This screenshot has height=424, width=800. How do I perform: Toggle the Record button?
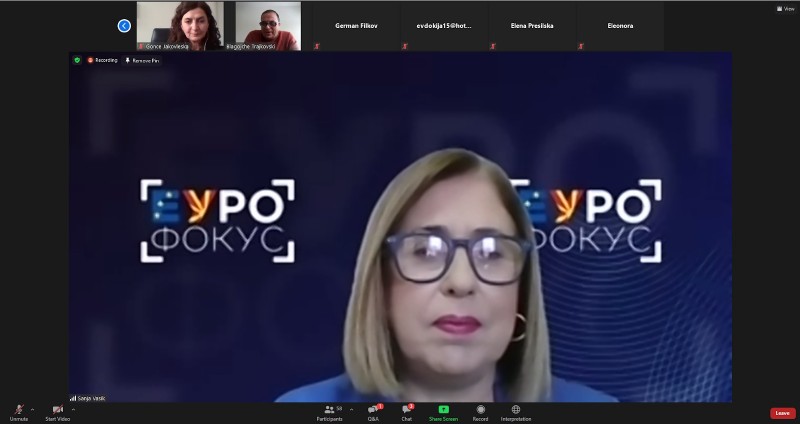tap(480, 411)
